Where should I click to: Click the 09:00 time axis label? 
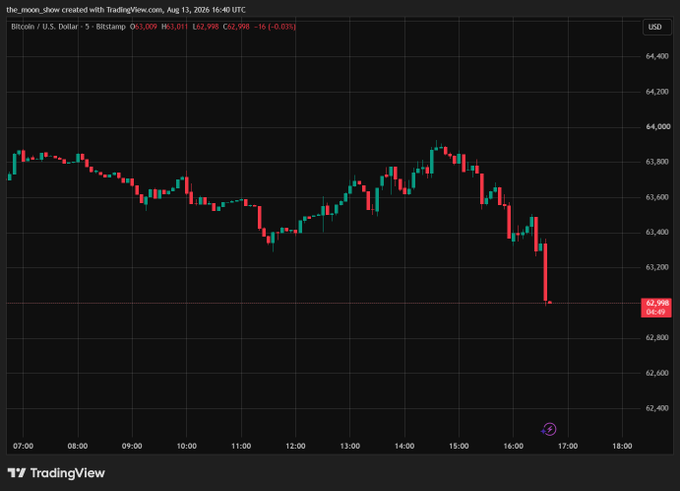132,446
